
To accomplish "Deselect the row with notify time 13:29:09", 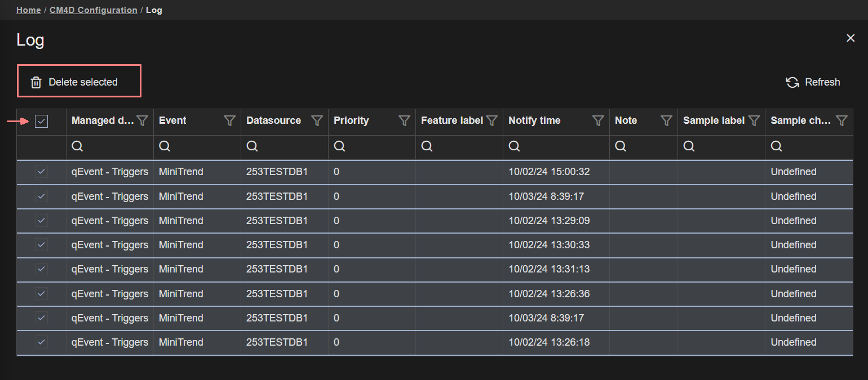I will pyautogui.click(x=41, y=221).
